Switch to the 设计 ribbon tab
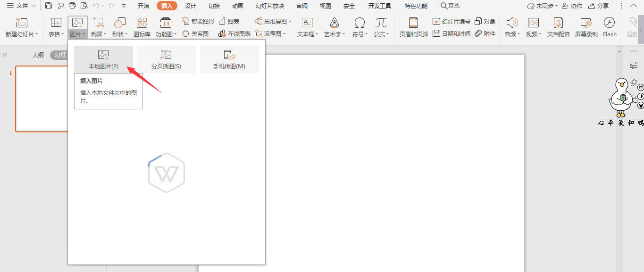644x272 pixels. pyautogui.click(x=191, y=6)
